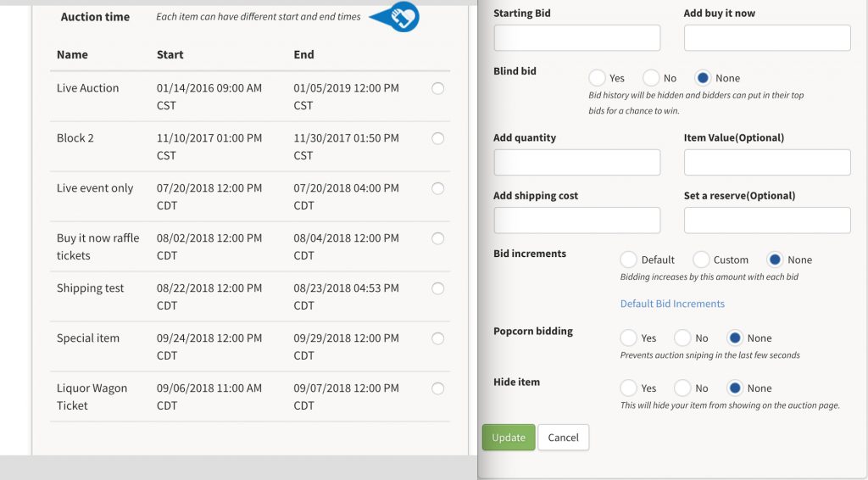Set Popcorn bidding to None

[735, 338]
